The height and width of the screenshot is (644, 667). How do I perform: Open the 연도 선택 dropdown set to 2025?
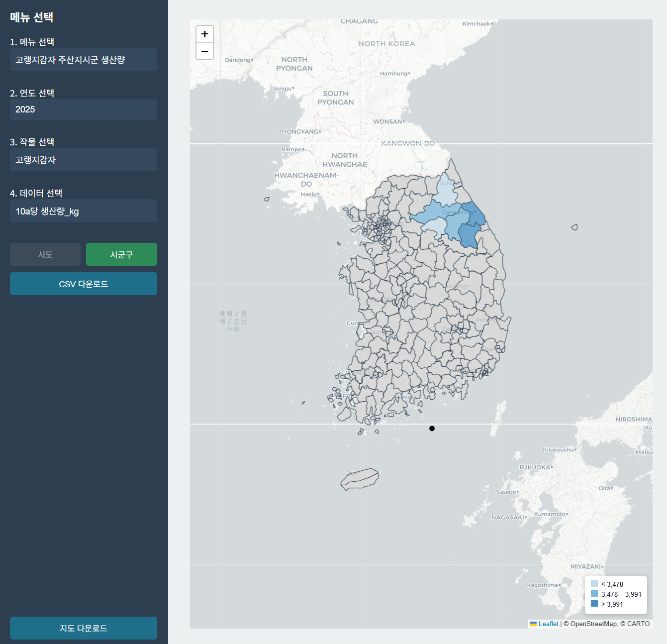[83, 109]
